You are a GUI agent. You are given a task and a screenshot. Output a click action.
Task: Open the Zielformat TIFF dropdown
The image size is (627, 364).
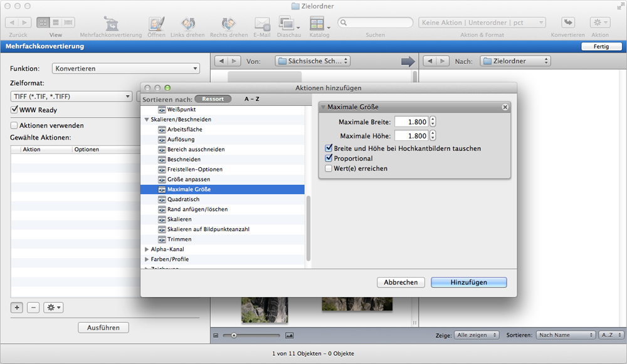pos(71,96)
